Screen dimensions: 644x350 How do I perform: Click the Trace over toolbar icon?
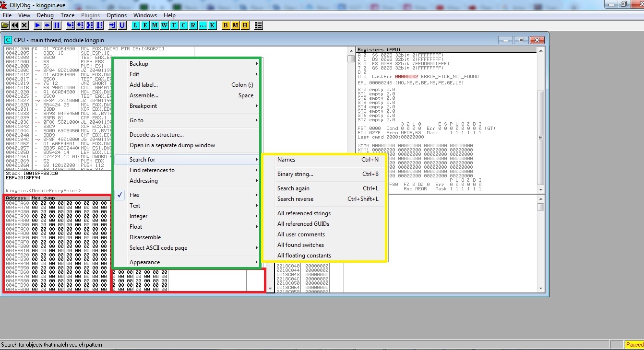coord(99,25)
